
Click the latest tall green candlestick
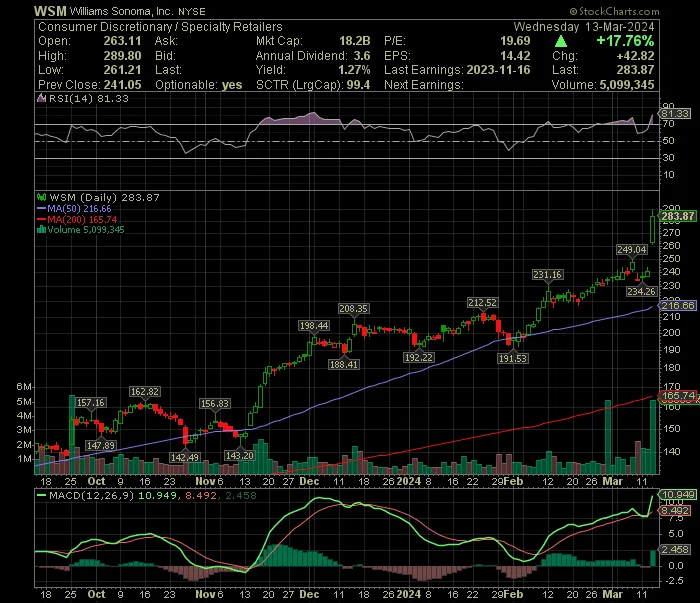tap(653, 229)
